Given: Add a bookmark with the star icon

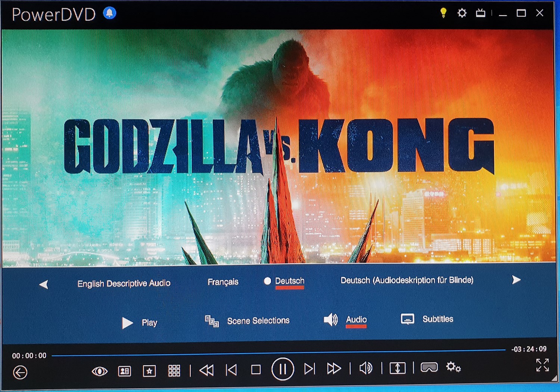Looking at the screenshot, I should (x=149, y=371).
